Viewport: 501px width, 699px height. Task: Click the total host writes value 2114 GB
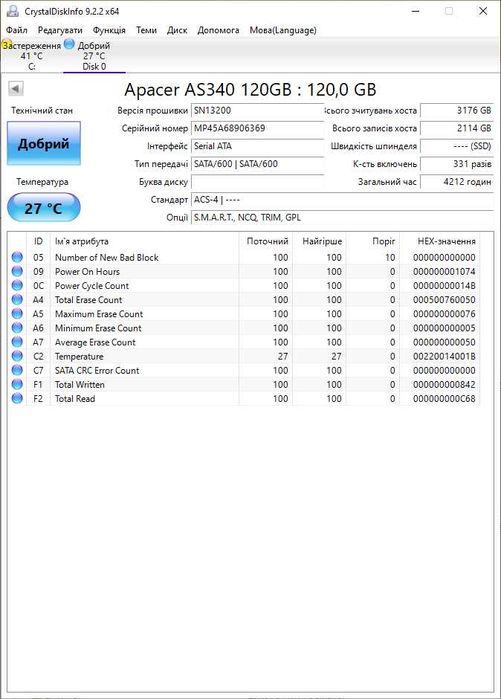point(457,128)
